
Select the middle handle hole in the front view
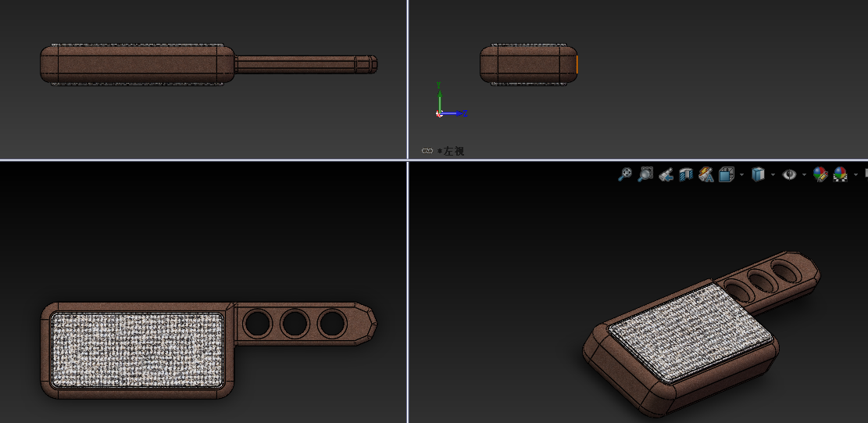coord(295,324)
